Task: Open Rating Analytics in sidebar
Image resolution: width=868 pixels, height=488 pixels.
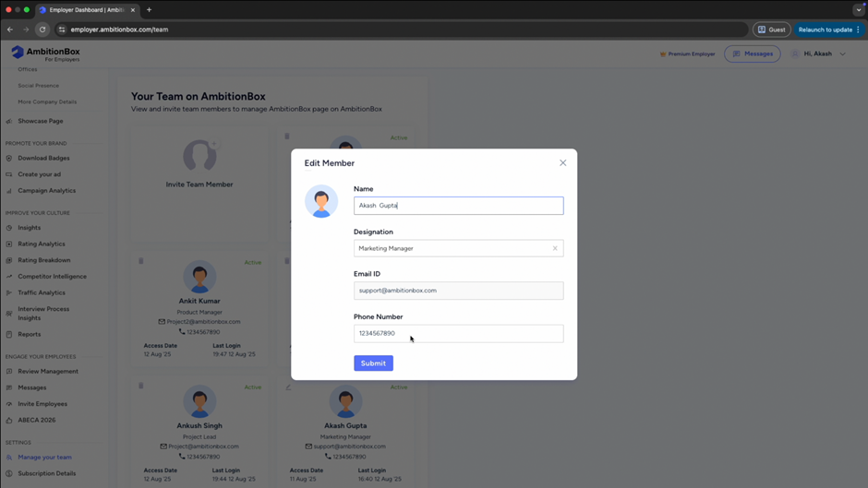Action: pyautogui.click(x=42, y=244)
